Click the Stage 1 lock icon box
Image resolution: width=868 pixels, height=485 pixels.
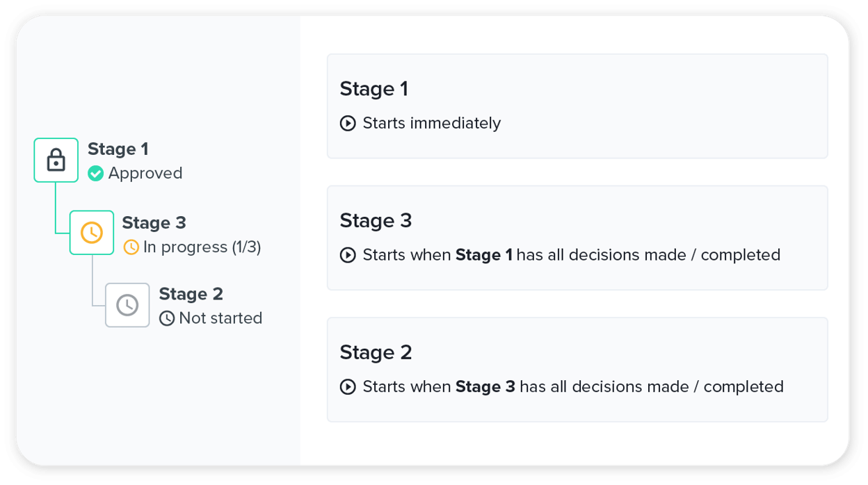coord(56,161)
